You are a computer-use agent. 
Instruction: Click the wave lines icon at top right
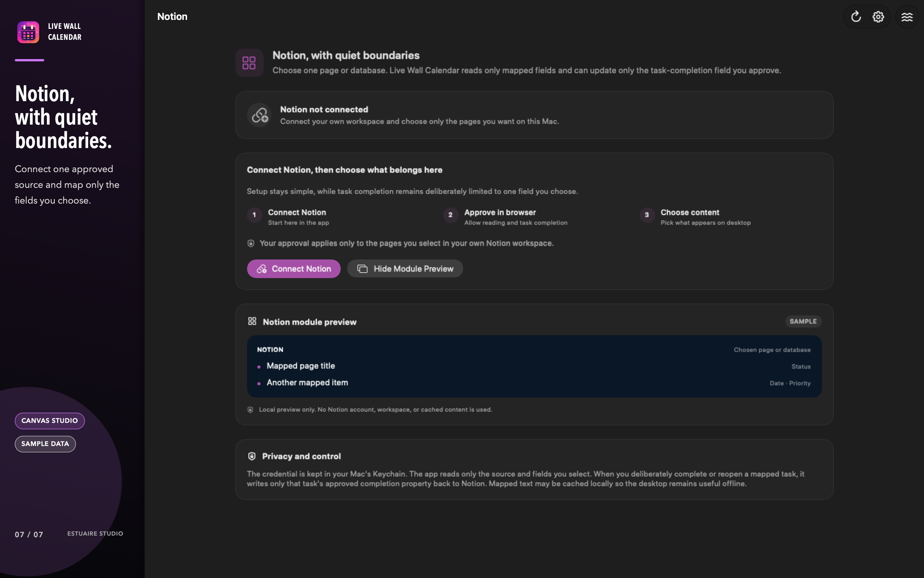click(907, 17)
